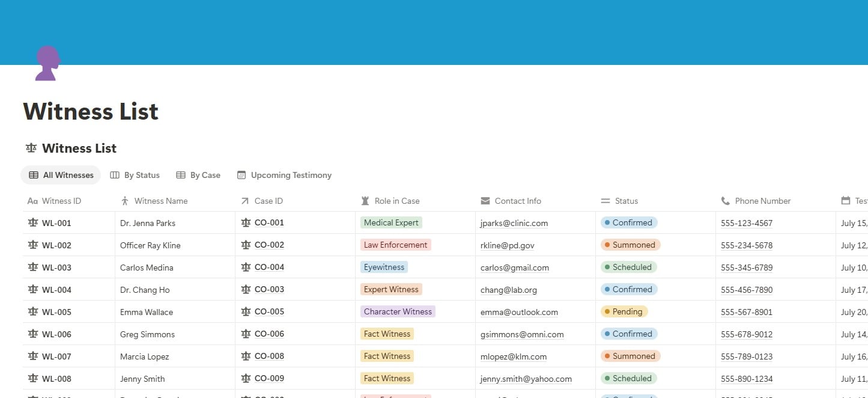Click the scales icon beside CO-008
Screen dimensions: 868x398
(x=246, y=356)
